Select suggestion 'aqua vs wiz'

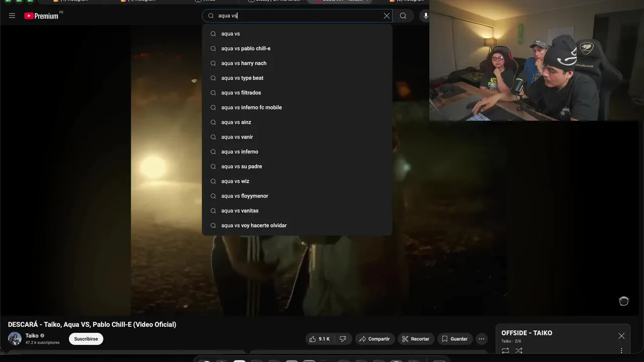(297, 181)
